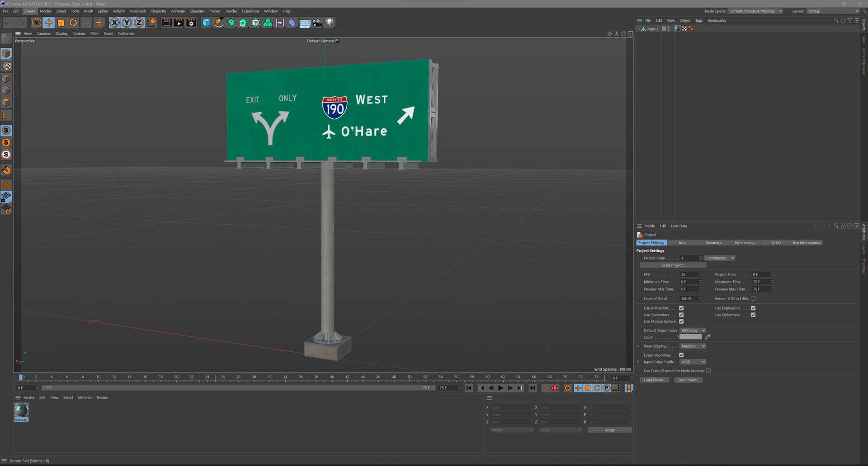Select the Move tool in top toolbar
The width and height of the screenshot is (868, 466).
coord(49,23)
